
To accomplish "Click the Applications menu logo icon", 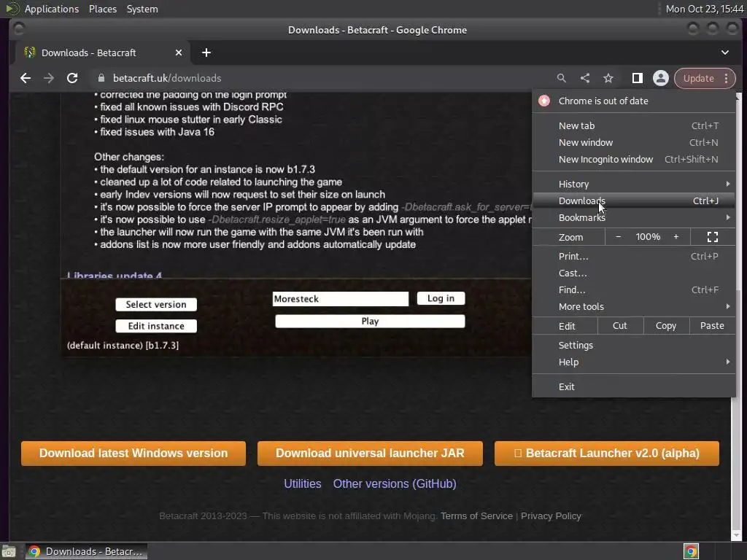I will tap(12, 9).
